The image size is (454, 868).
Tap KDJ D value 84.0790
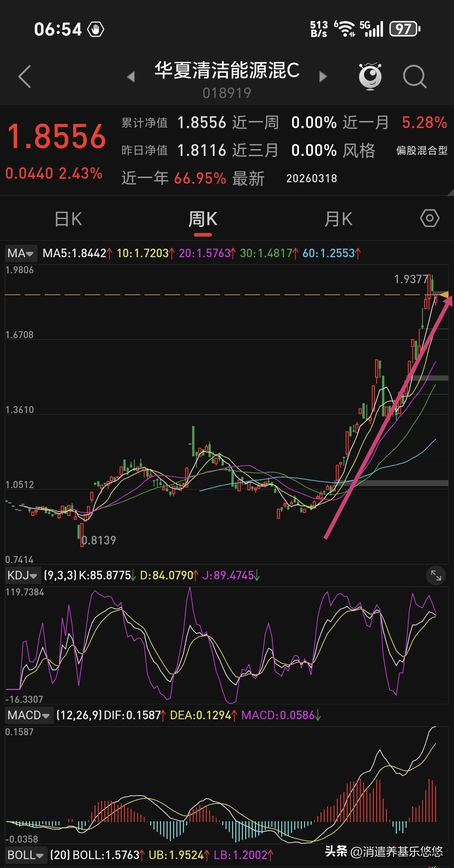pos(169,575)
